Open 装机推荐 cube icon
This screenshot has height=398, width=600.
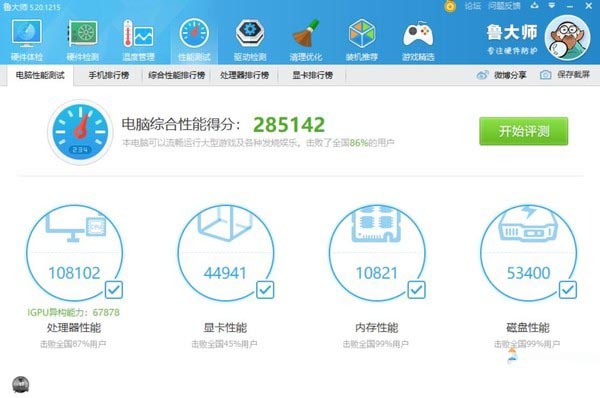tap(362, 34)
